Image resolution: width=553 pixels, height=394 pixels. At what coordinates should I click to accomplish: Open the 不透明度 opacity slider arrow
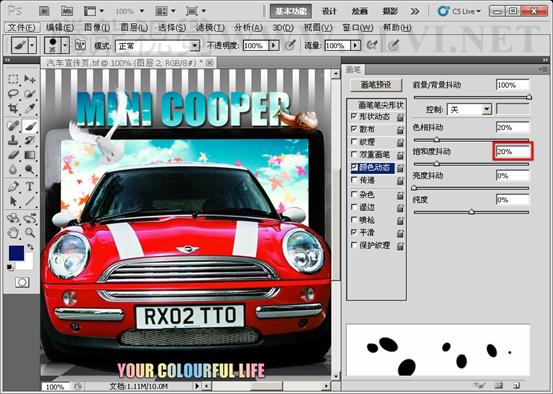(x=274, y=46)
